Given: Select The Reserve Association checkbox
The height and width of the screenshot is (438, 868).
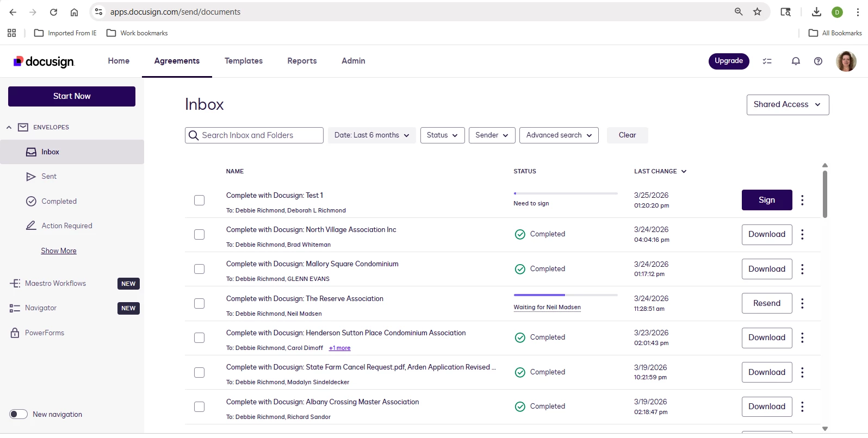Looking at the screenshot, I should 200,303.
